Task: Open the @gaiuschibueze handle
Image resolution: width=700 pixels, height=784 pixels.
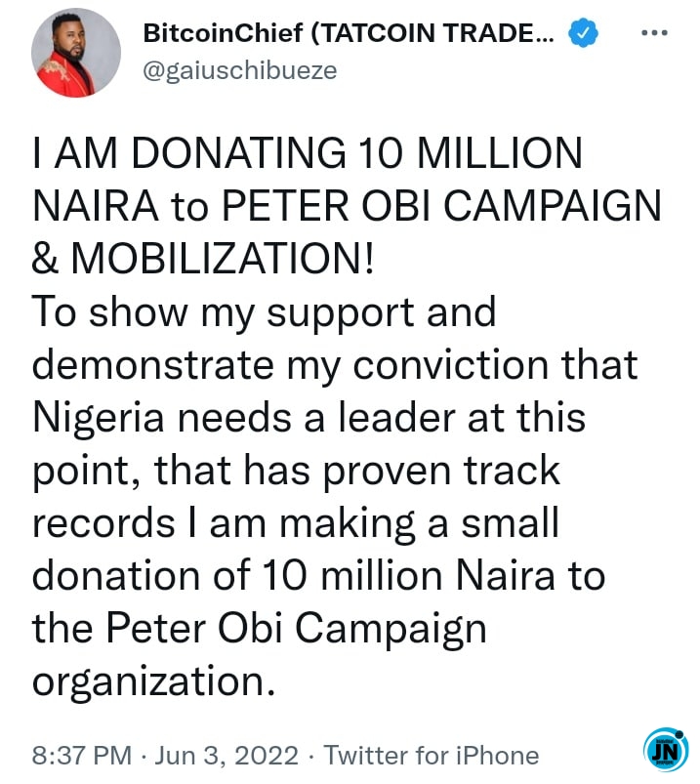Action: [x=240, y=70]
